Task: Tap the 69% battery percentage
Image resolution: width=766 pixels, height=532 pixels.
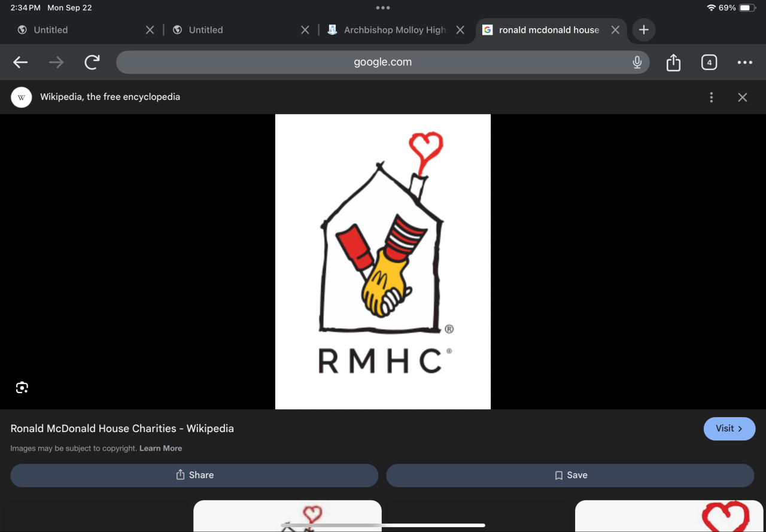Action: [x=727, y=8]
